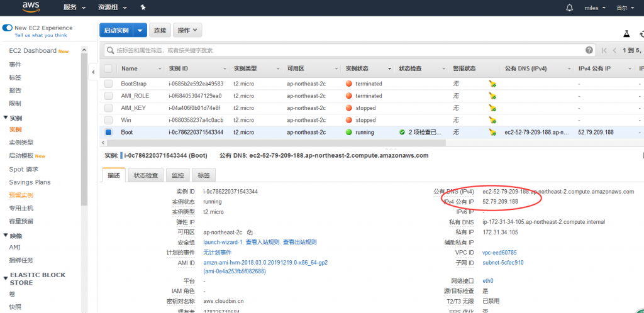Image resolution: width=644 pixels, height=313 pixels.
Task: Click the table horizontal scrollbar
Action: (x=275, y=142)
